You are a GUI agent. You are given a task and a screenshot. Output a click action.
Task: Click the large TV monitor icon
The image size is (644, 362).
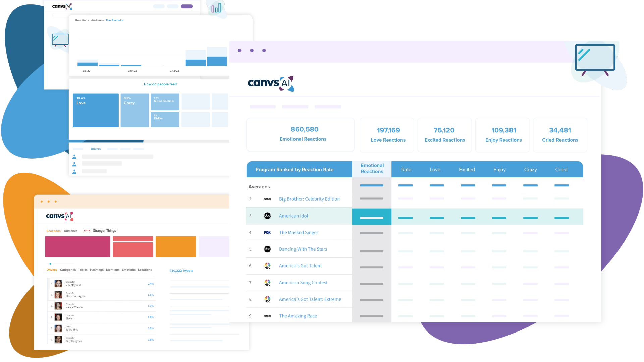(x=595, y=58)
